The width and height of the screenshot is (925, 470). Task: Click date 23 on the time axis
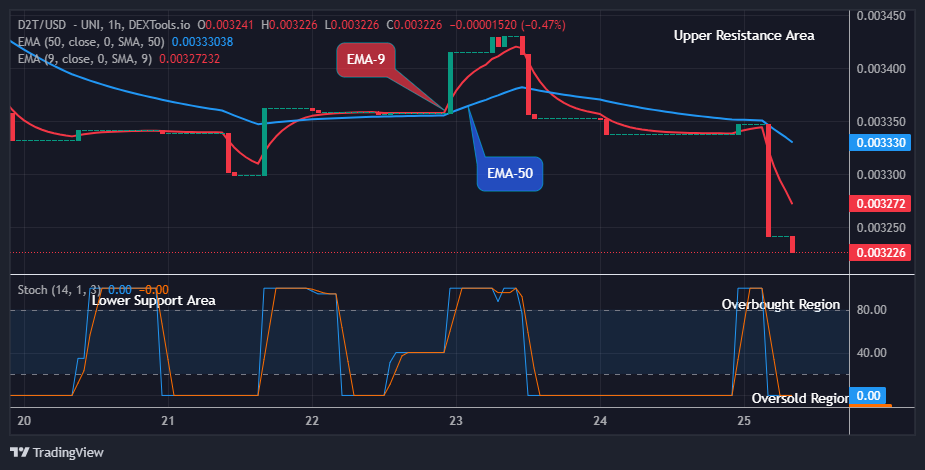[456, 420]
